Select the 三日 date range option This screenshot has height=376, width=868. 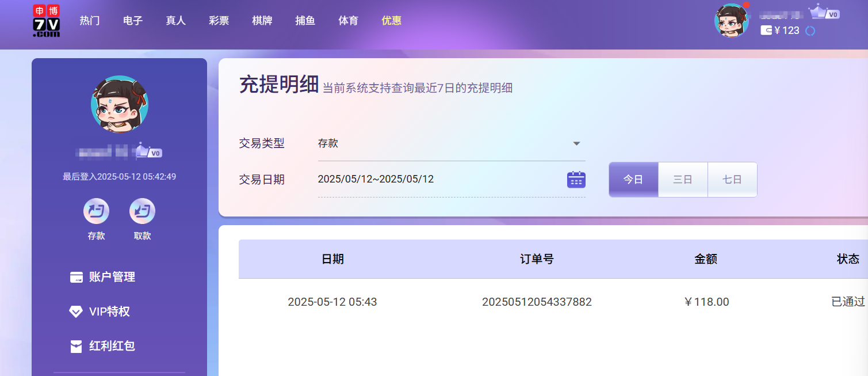click(x=683, y=180)
